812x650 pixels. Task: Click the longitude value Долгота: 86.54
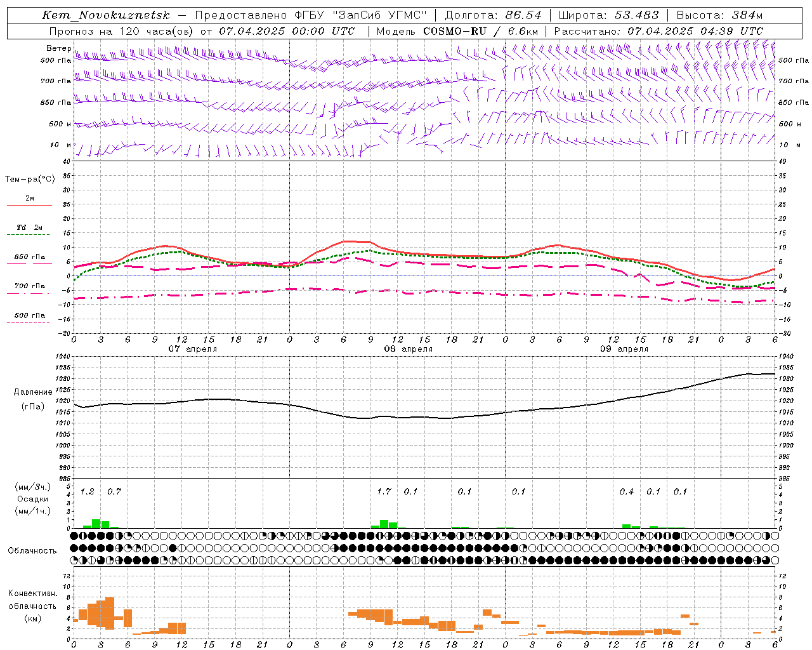(x=494, y=15)
